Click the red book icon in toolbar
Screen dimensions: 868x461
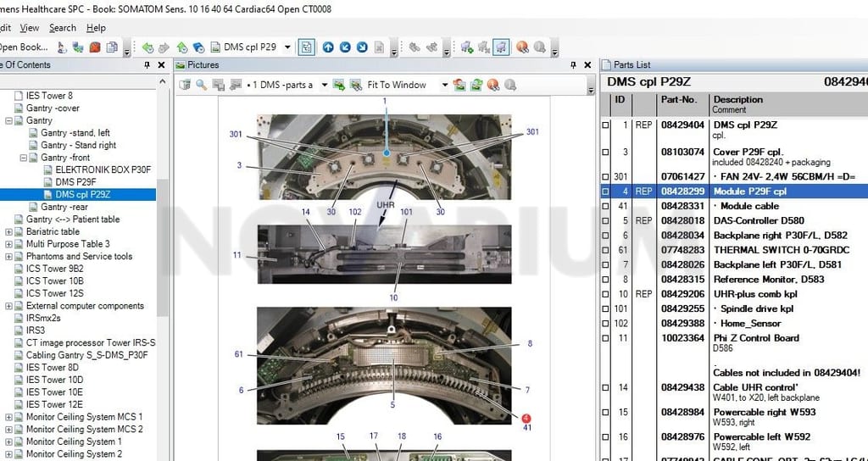tap(95, 47)
